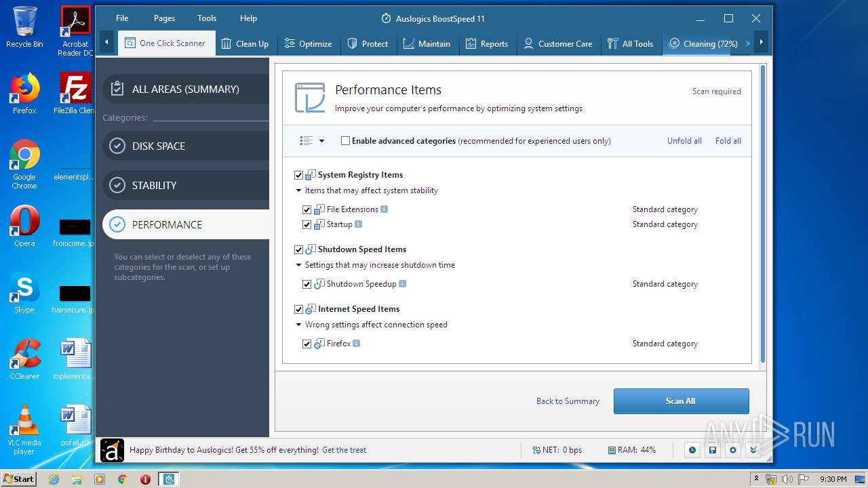
Task: Open Internet Explorer from the taskbar
Action: click(x=54, y=479)
